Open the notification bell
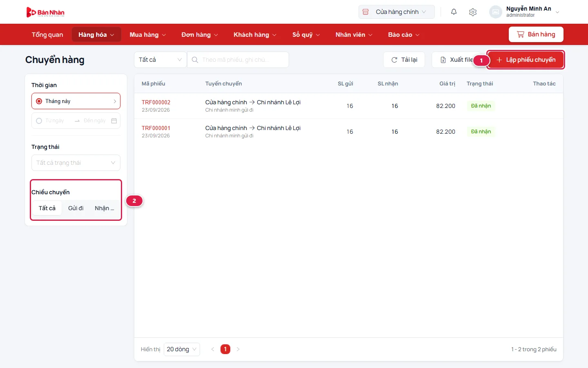588x368 pixels. 454,12
